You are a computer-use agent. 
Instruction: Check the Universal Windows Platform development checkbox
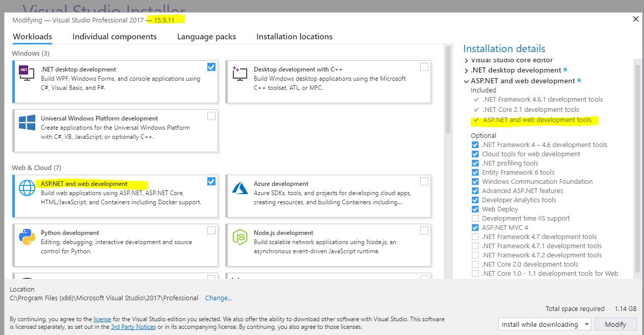pyautogui.click(x=211, y=116)
